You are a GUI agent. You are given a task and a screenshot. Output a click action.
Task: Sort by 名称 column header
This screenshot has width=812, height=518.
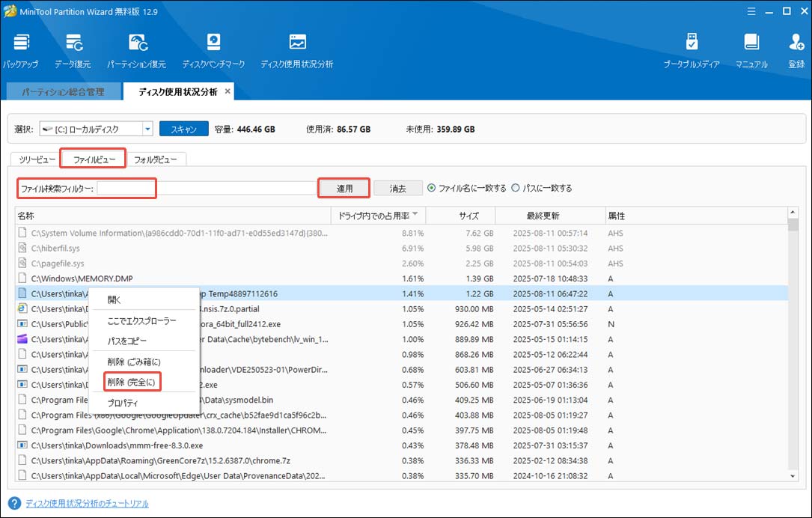coord(173,216)
